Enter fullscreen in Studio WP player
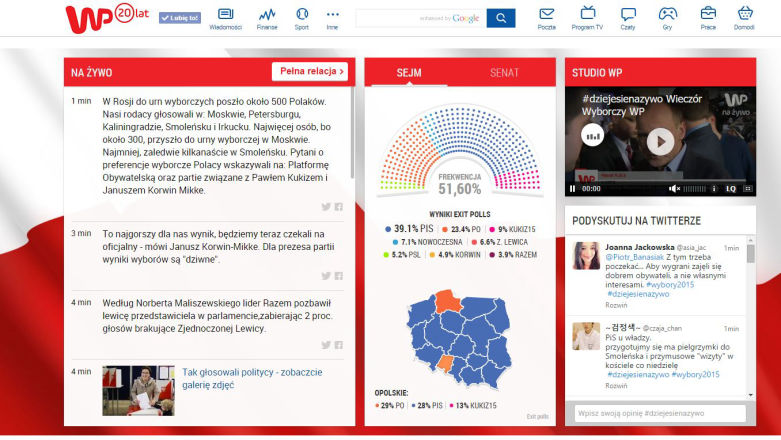Viewport: 781px width, 440px height. point(748,189)
